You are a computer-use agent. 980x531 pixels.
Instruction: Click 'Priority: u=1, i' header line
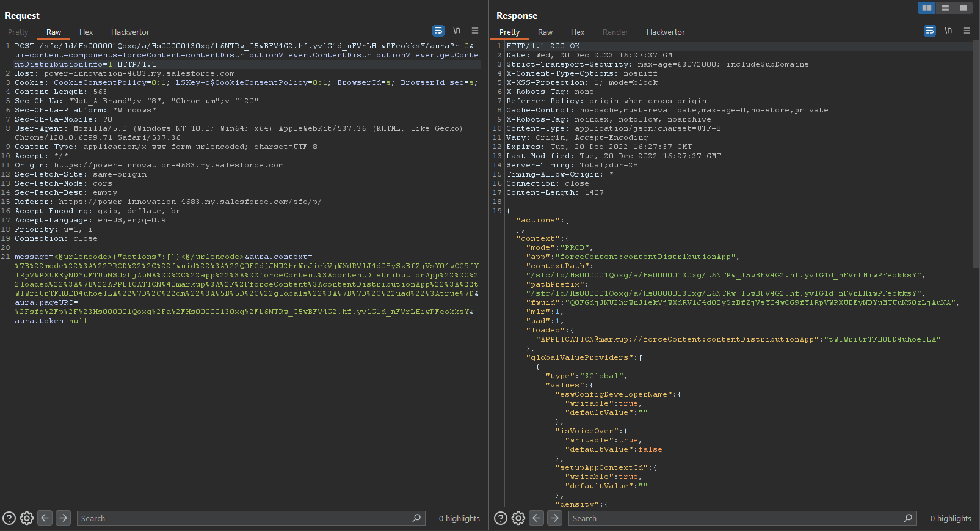tap(54, 229)
